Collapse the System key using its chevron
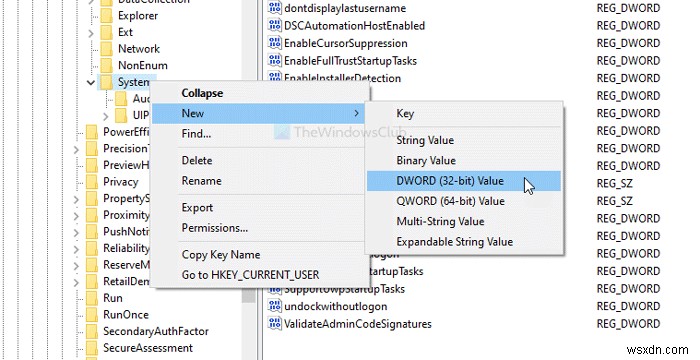Screen dimensions: 700x360 91,82
